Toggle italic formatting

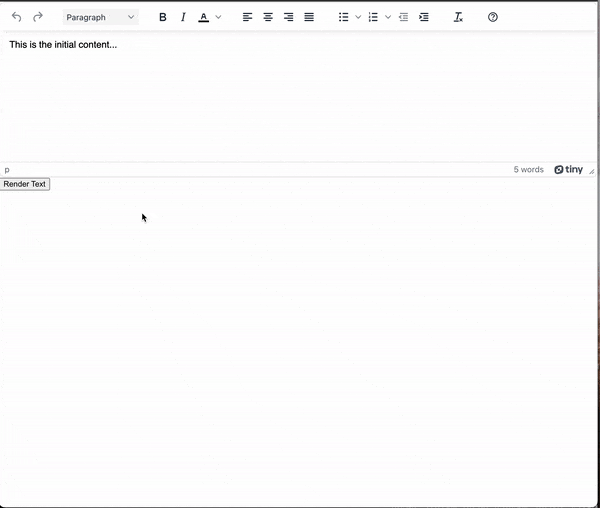pos(183,17)
